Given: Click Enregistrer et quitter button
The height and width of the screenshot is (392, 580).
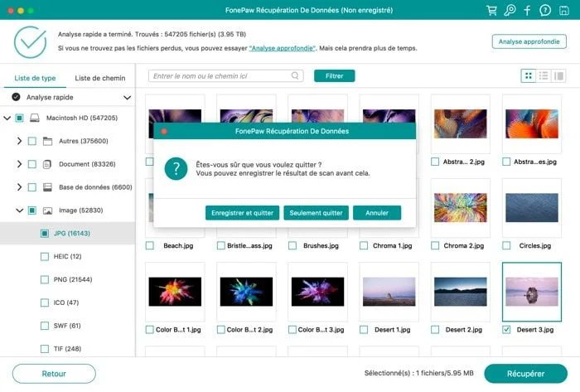Looking at the screenshot, I should tap(242, 213).
